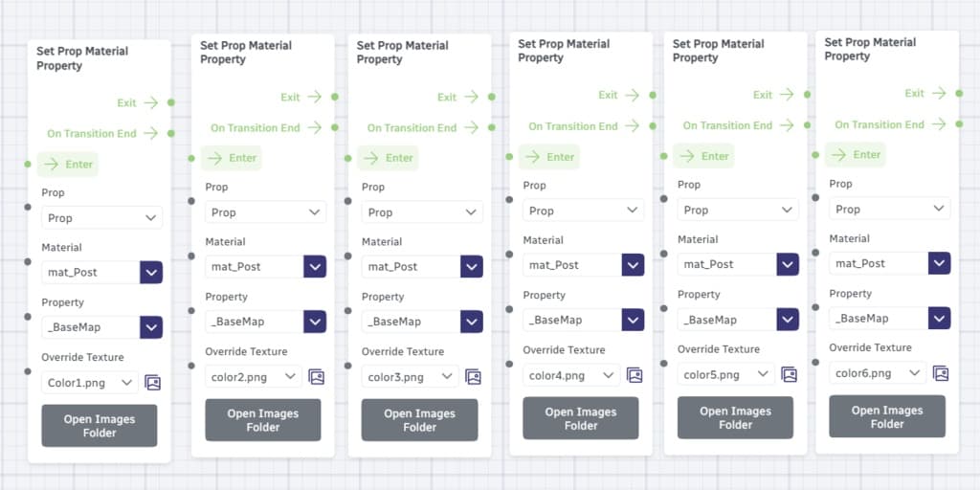The image size is (980, 490).
Task: Click Open Images Folder in color6.png node
Action: [x=887, y=416]
